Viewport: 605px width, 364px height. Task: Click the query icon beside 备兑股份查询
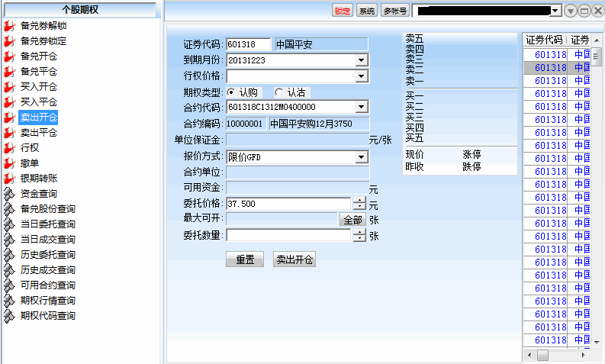point(9,209)
